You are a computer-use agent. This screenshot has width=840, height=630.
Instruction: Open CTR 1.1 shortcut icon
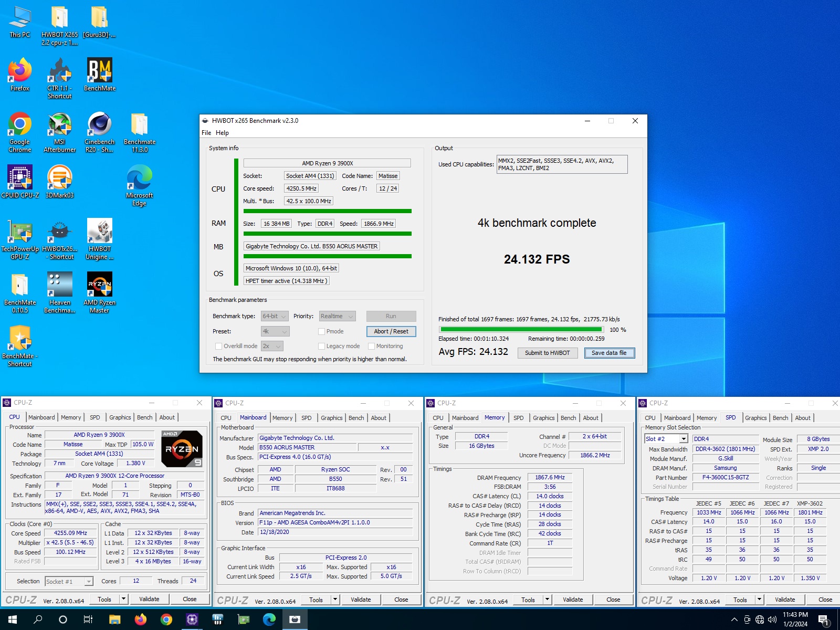59,79
